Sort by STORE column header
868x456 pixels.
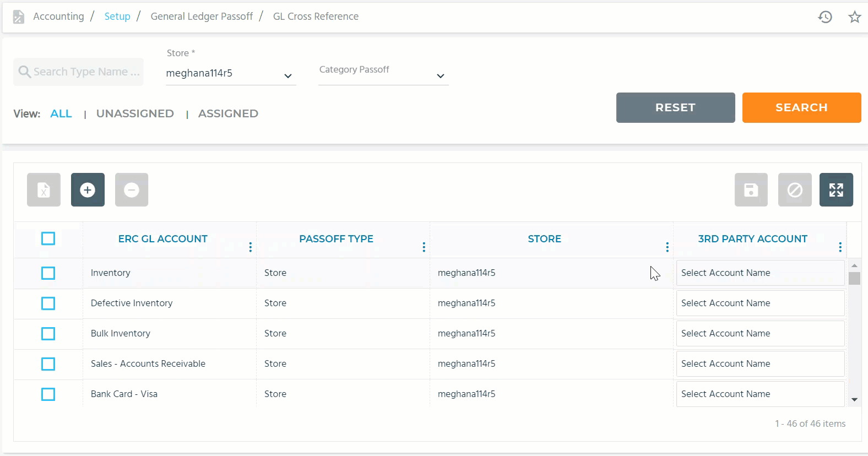tap(544, 239)
